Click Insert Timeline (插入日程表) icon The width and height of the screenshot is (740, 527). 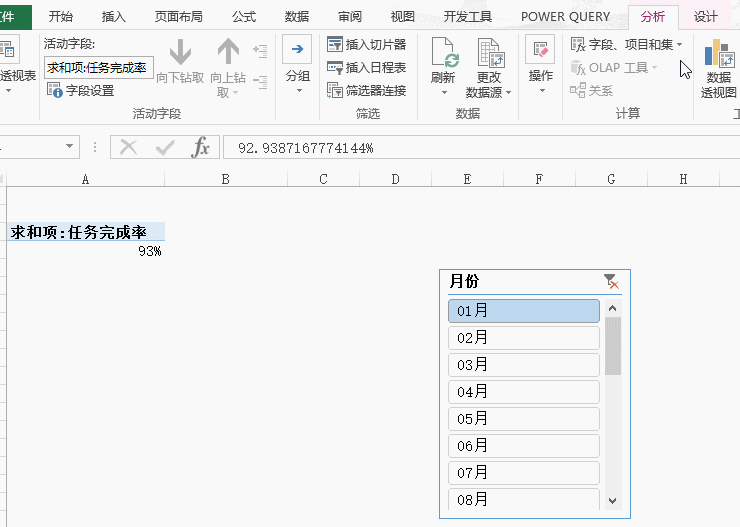tap(335, 68)
